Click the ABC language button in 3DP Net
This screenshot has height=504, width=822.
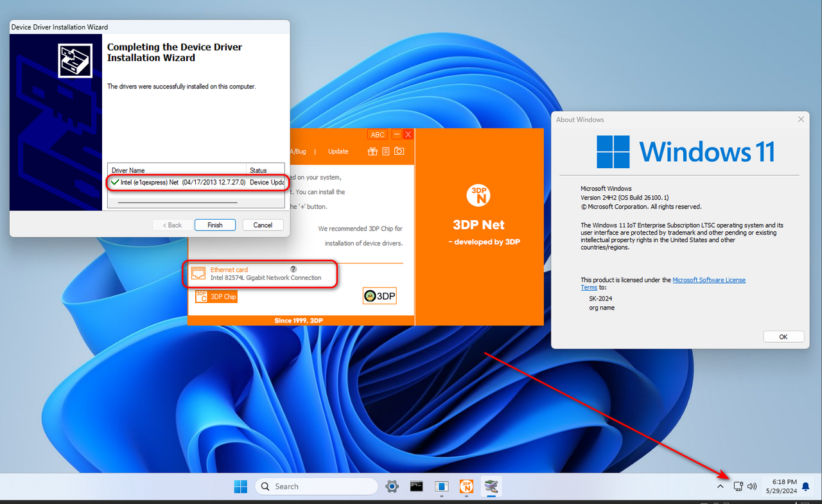[x=378, y=134]
